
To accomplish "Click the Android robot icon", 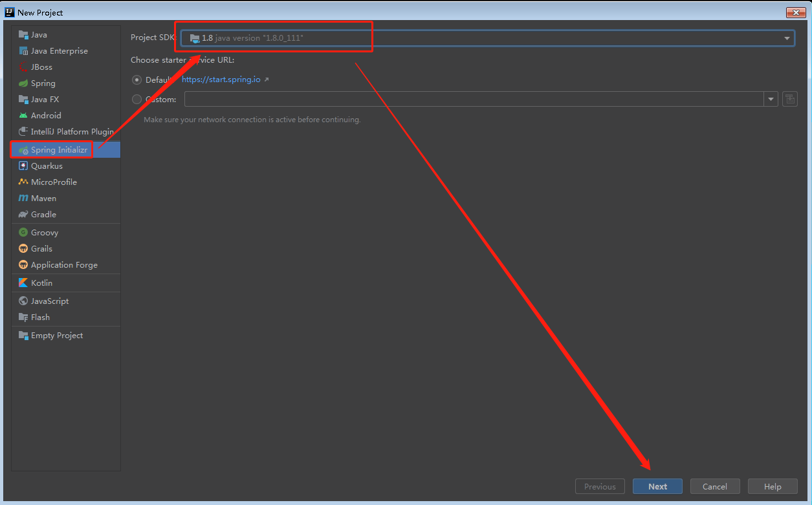I will tap(23, 116).
